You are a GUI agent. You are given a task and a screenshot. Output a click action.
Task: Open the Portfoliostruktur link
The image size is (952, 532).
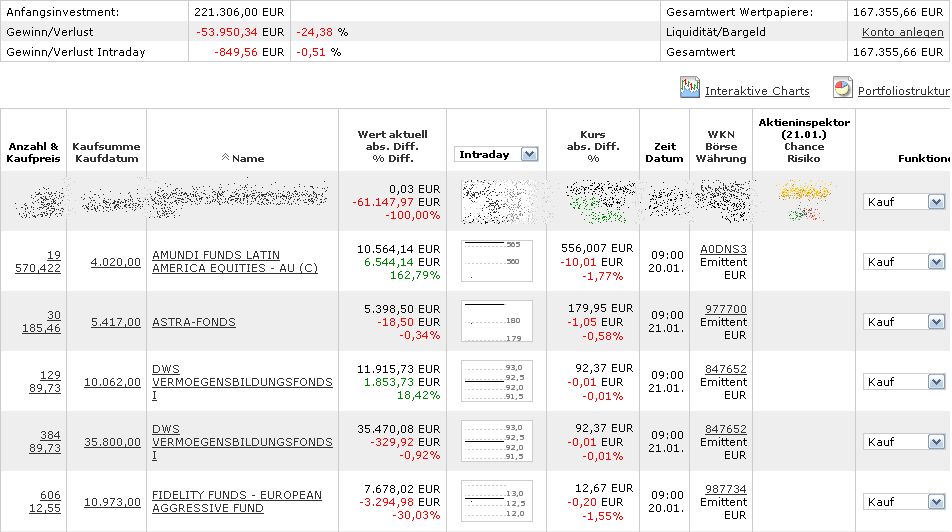pyautogui.click(x=903, y=91)
